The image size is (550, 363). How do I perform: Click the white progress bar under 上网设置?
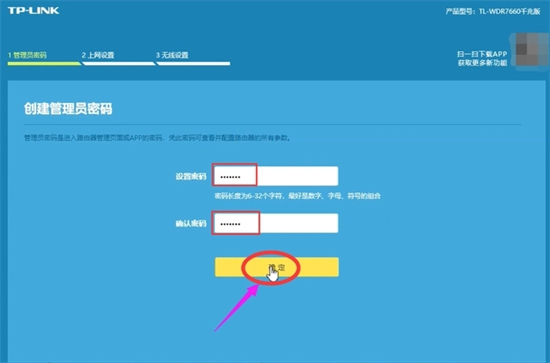coord(118,63)
